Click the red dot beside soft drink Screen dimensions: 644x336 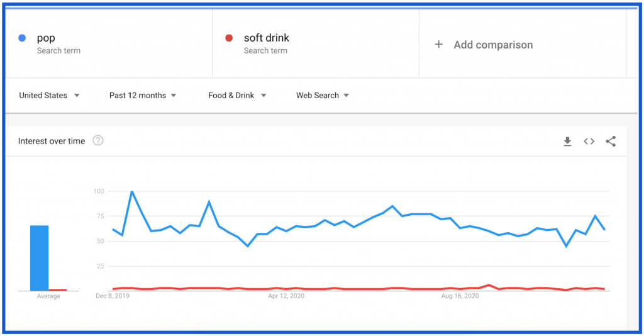229,38
